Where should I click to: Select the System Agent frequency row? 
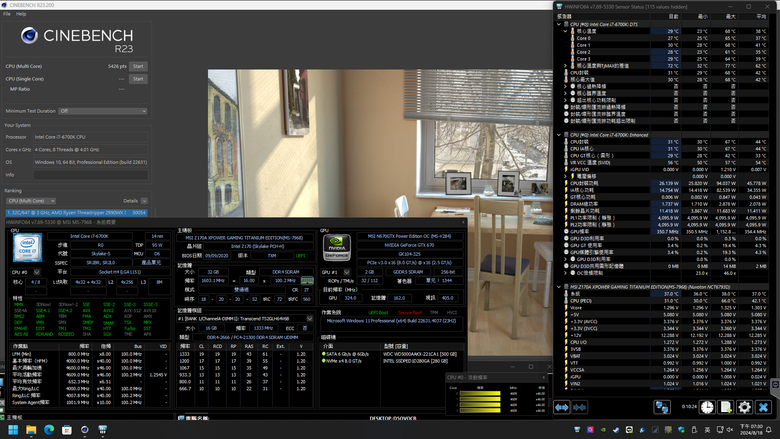[x=90, y=402]
